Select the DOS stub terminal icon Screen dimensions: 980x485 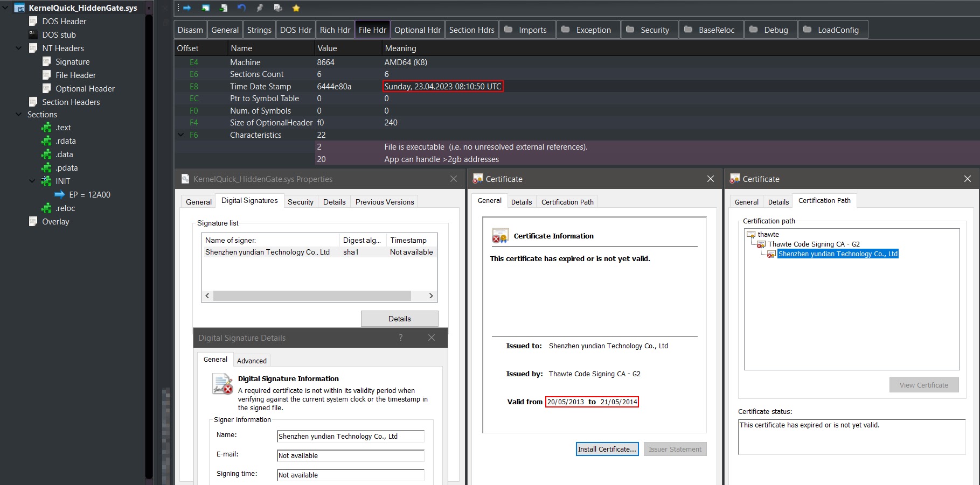33,34
